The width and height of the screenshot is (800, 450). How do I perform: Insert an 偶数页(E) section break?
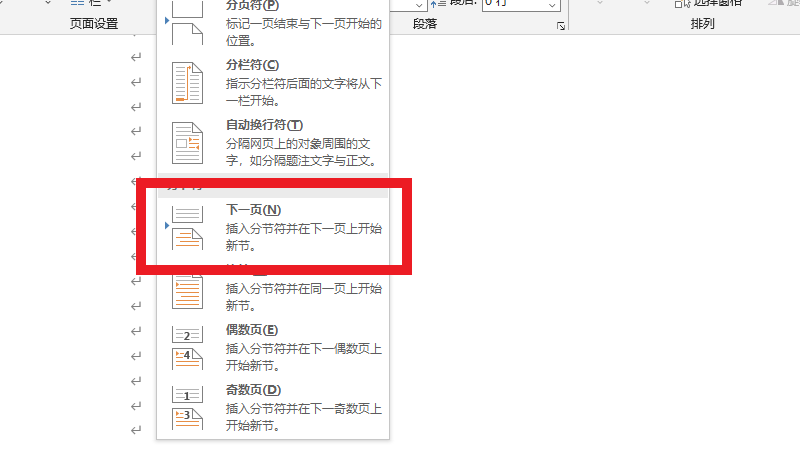coord(252,330)
